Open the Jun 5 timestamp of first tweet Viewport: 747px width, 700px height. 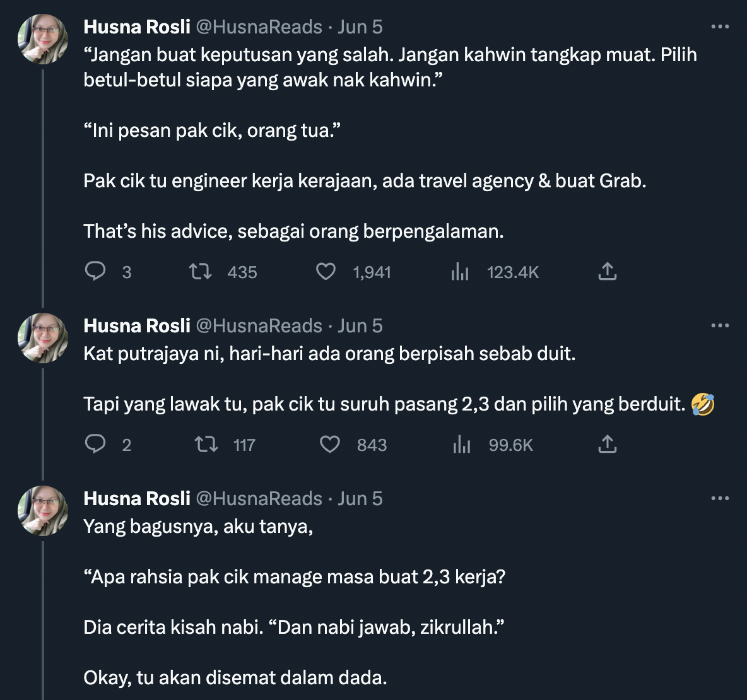coord(360,27)
